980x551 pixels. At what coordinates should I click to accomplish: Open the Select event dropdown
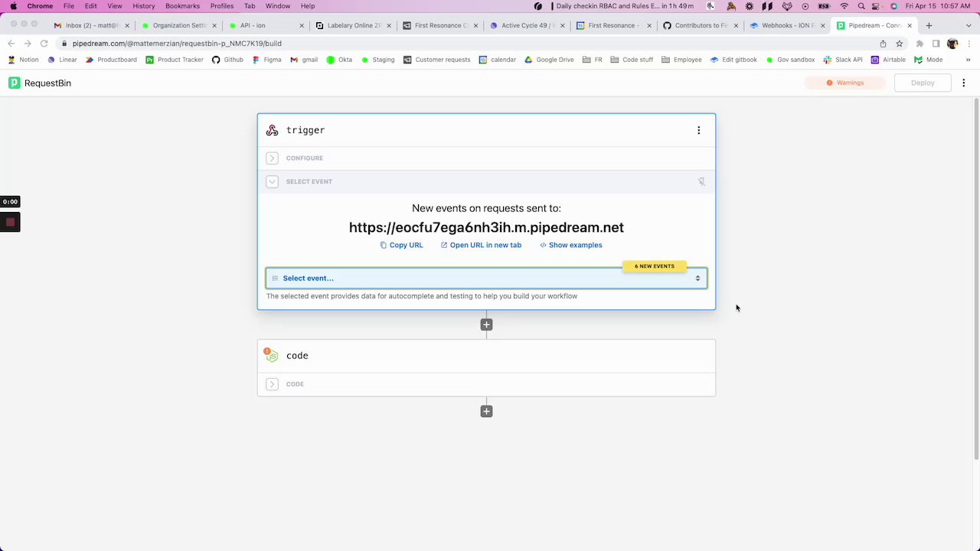[x=486, y=278]
